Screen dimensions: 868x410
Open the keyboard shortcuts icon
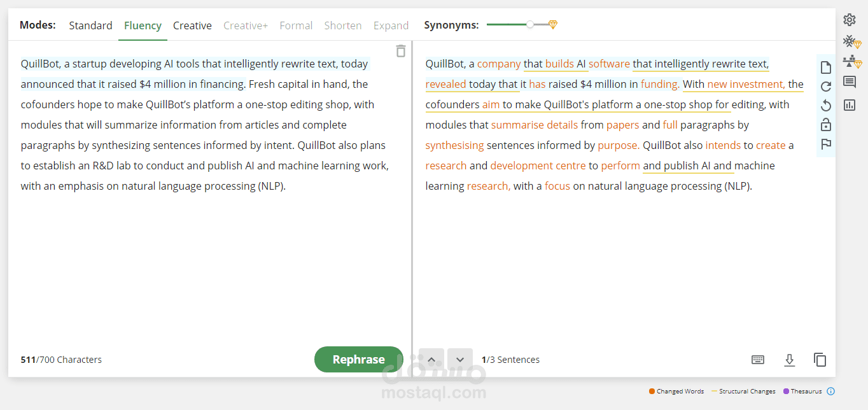coord(757,360)
